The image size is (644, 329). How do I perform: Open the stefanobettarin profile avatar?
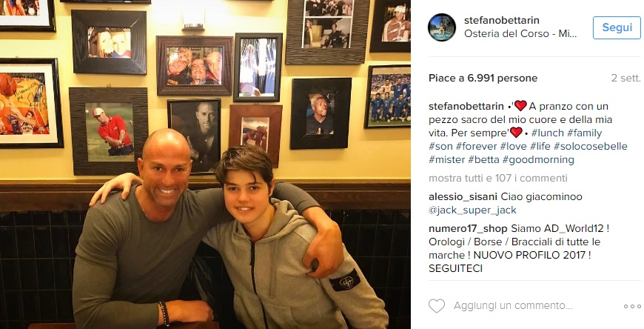click(x=442, y=27)
